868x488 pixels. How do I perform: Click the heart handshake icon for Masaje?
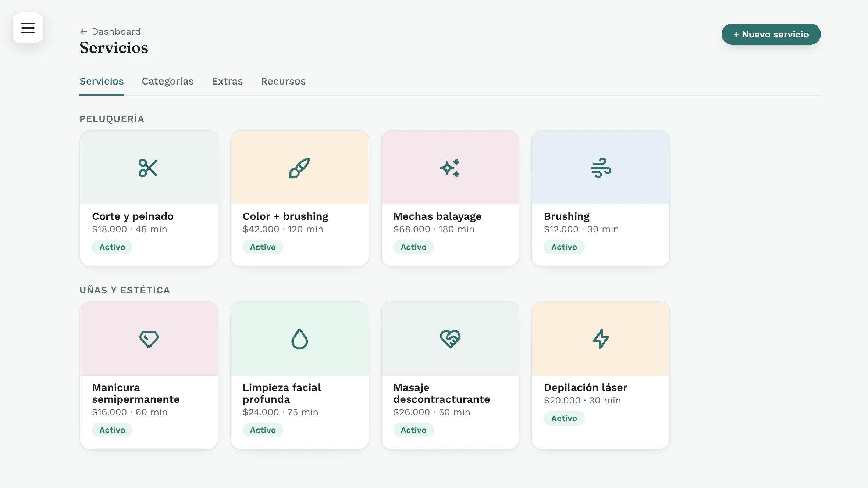pos(450,339)
